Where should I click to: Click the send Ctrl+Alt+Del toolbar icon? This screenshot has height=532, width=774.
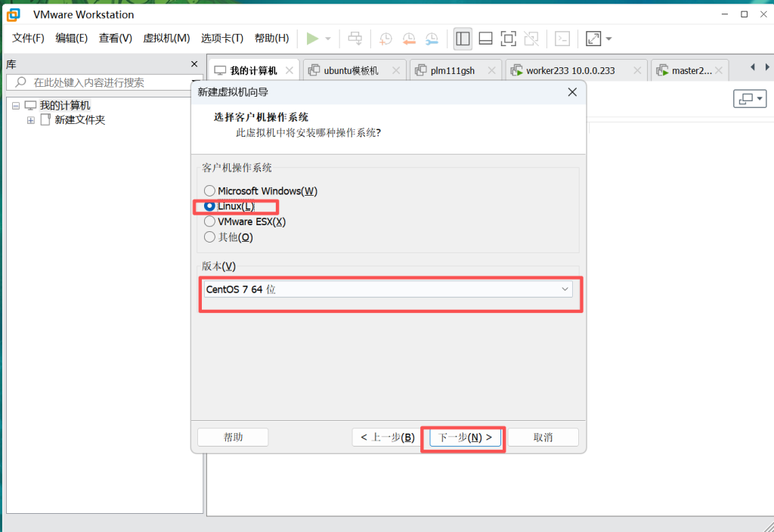tap(354, 39)
